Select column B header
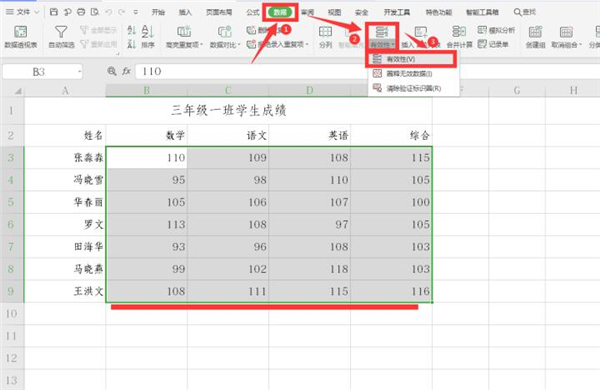The width and height of the screenshot is (600, 390). [147, 91]
